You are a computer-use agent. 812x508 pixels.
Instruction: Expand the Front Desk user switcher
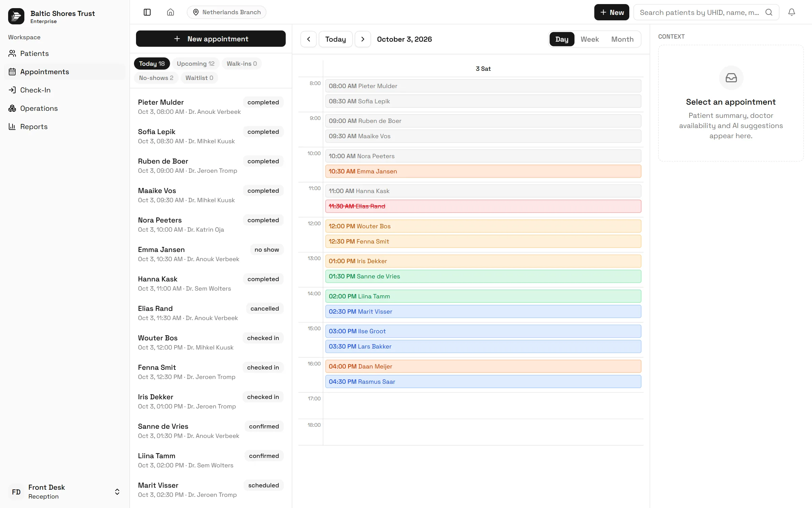pos(65,492)
